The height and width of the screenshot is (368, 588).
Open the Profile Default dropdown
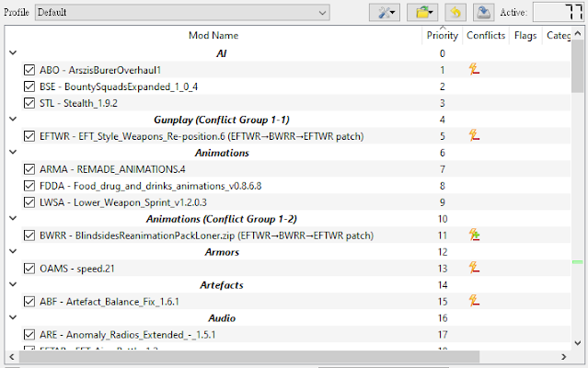(182, 13)
